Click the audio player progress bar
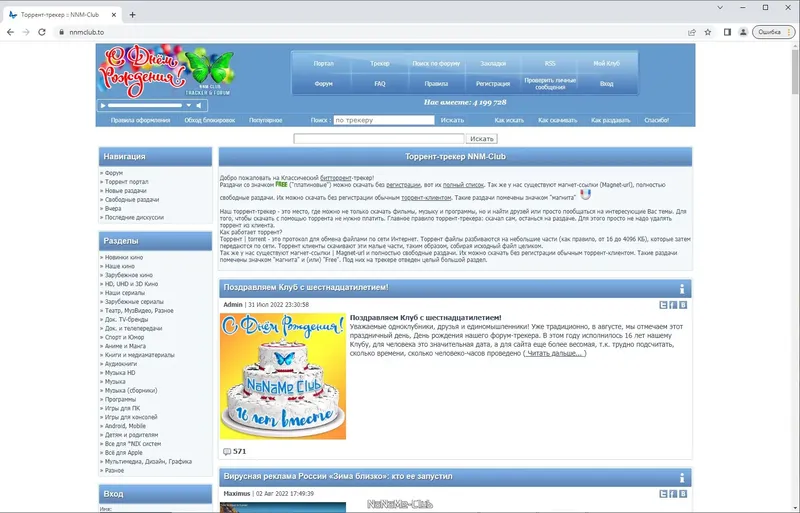This screenshot has height=513, width=800. [145, 106]
